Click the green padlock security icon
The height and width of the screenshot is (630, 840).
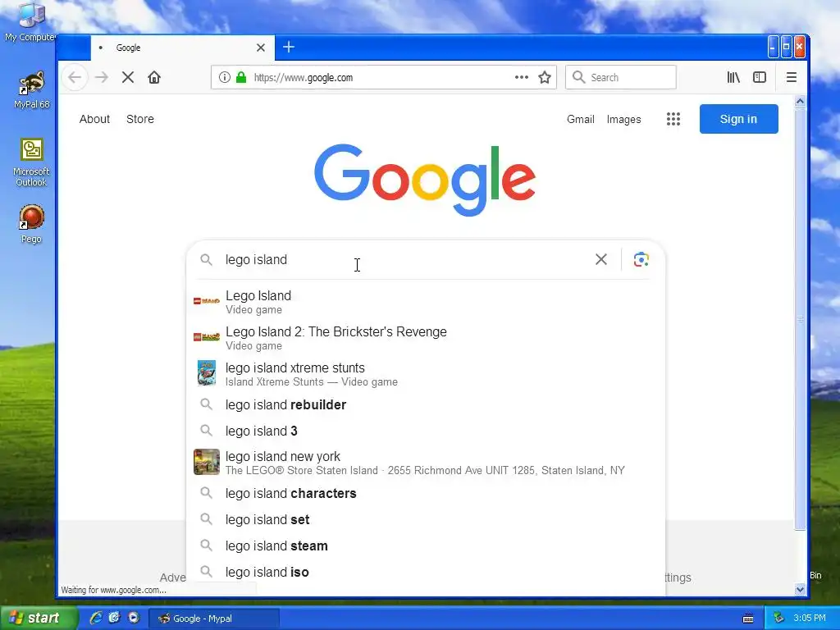(x=241, y=77)
